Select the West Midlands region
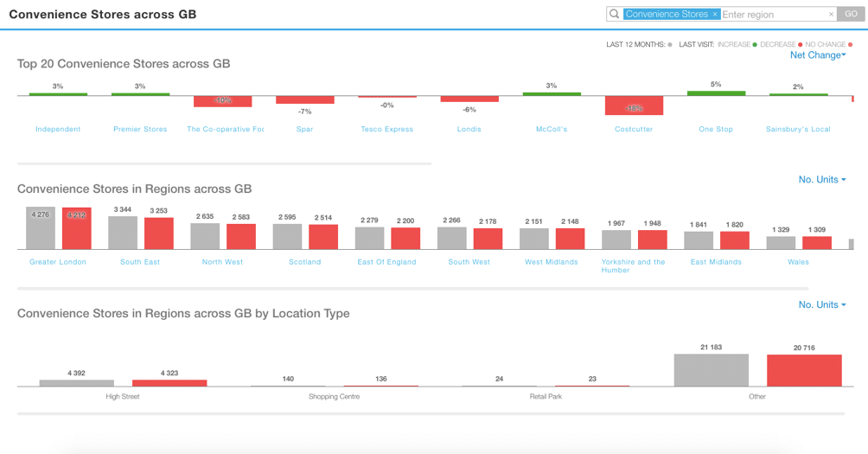The width and height of the screenshot is (868, 454). point(552,262)
